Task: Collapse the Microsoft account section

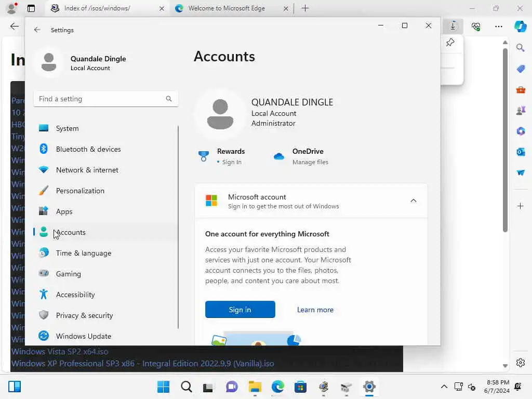Action: click(x=413, y=201)
